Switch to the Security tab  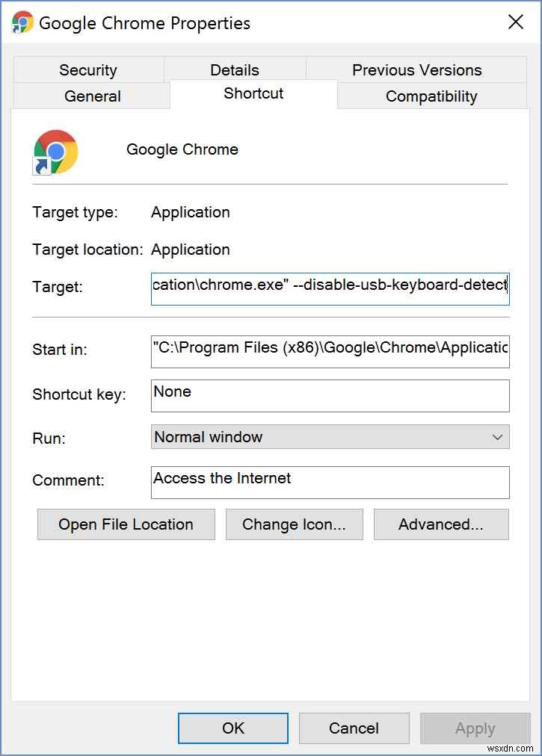click(x=87, y=69)
